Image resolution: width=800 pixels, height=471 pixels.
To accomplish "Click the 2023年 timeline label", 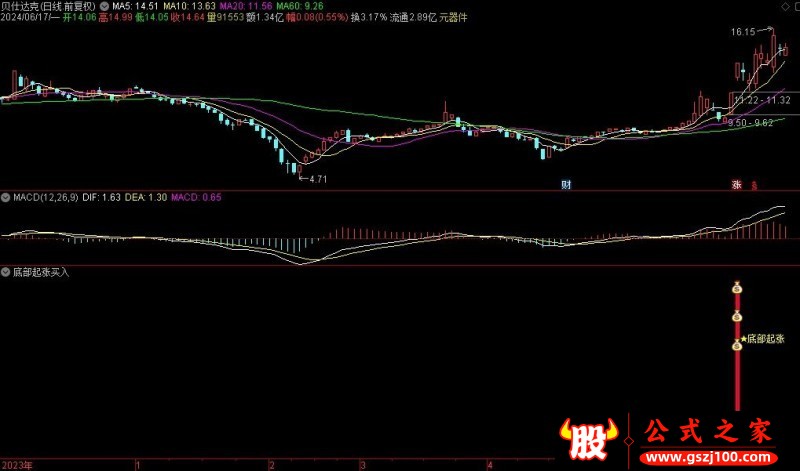I will [x=16, y=465].
